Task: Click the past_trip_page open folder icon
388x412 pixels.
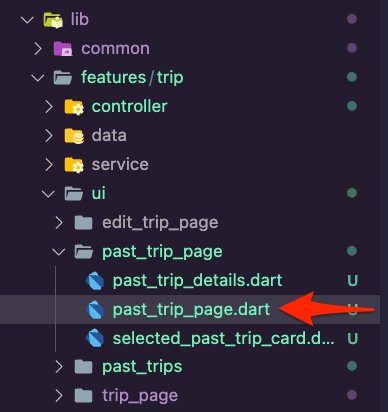Action: tap(84, 252)
